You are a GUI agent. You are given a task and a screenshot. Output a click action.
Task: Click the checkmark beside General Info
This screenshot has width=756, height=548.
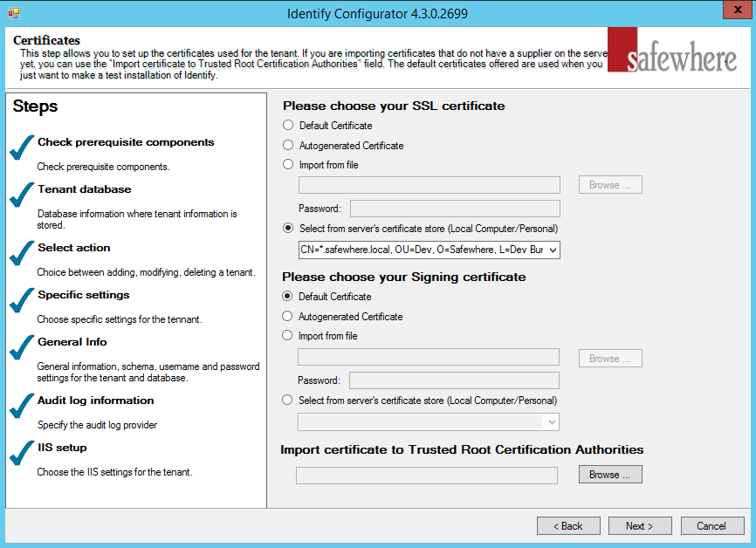tap(22, 347)
